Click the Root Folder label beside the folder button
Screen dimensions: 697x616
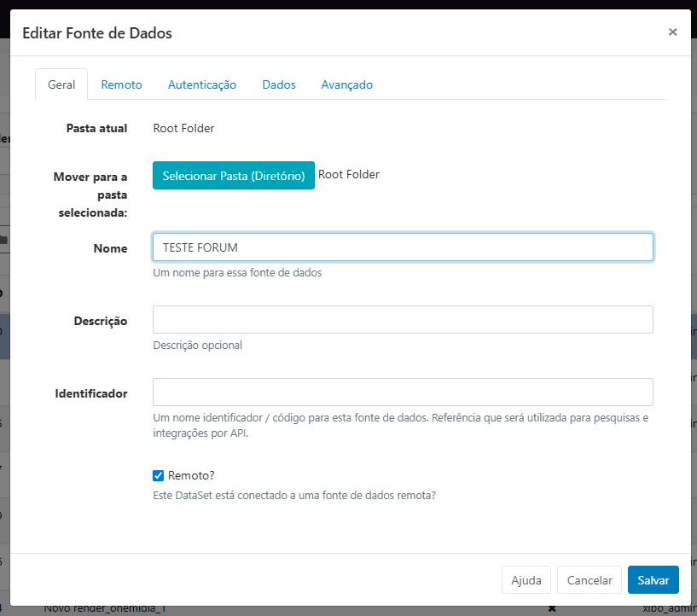coord(349,174)
